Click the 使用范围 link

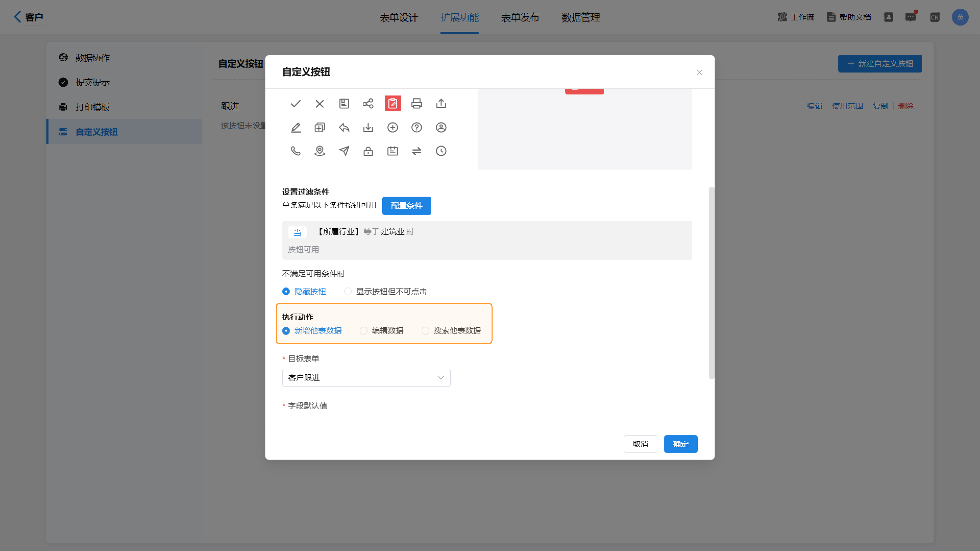pos(847,106)
